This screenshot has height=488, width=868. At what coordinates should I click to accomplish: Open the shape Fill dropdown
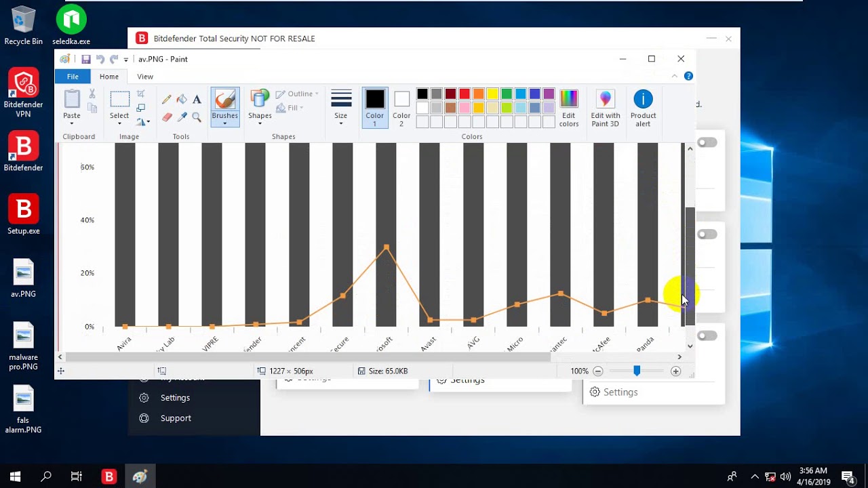(290, 108)
